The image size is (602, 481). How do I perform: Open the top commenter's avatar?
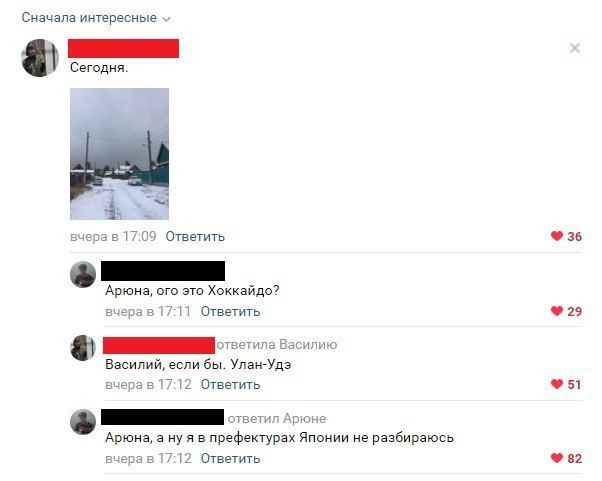[40, 58]
